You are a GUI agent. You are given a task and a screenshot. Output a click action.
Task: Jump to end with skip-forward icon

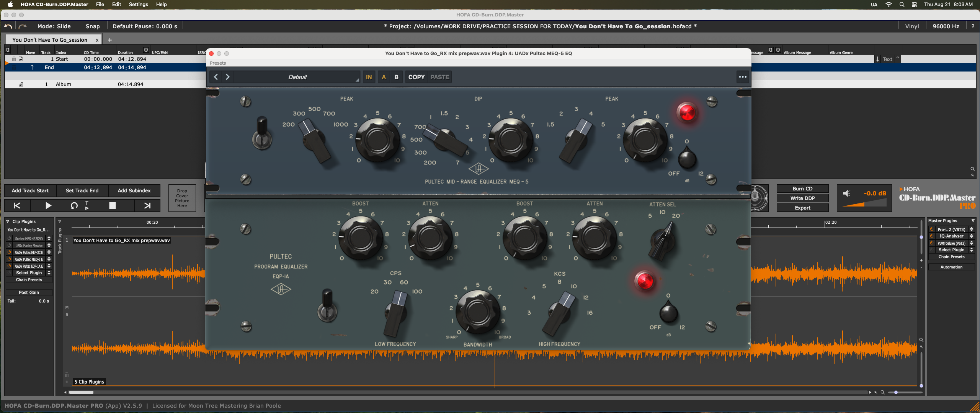pyautogui.click(x=147, y=206)
